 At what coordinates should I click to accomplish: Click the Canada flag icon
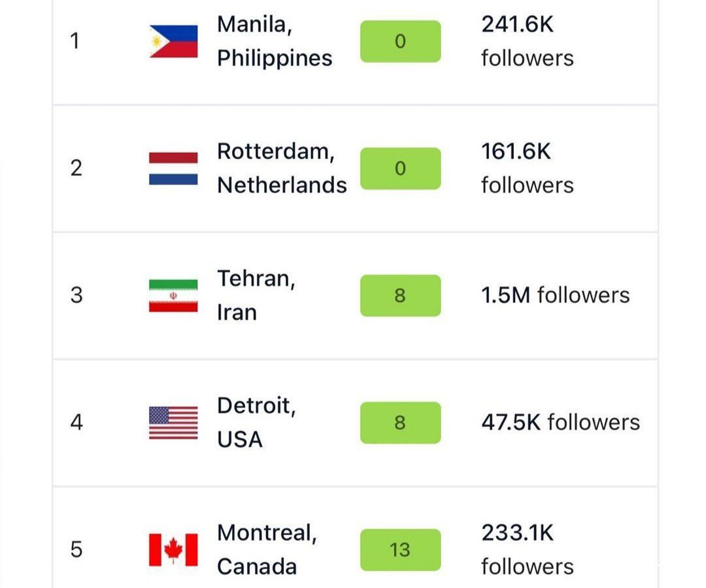tap(173, 549)
